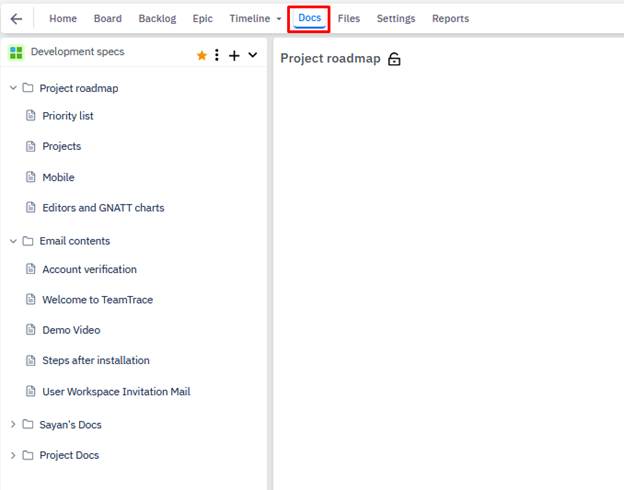
Task: Expand the Project Docs folder chevron
Action: coord(13,455)
